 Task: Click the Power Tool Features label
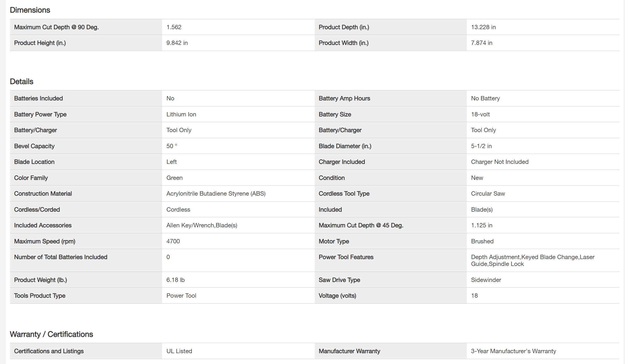tap(346, 257)
